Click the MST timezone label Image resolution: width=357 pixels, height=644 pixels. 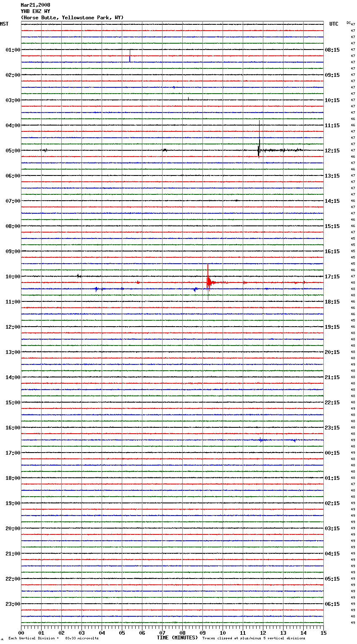click(x=4, y=24)
